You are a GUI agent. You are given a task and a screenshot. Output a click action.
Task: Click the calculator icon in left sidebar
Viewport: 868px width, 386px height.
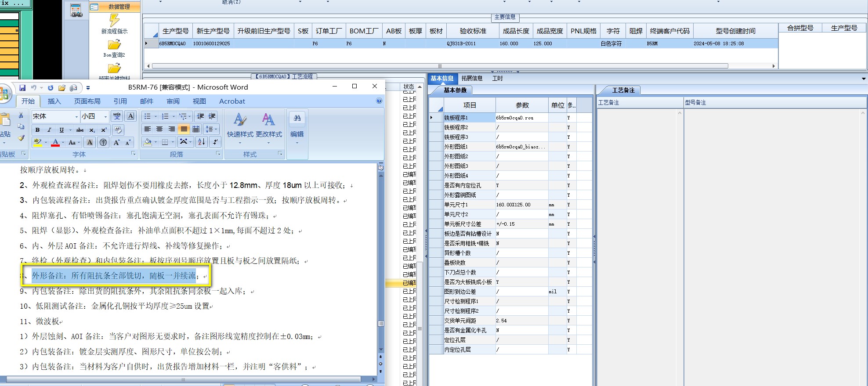pyautogui.click(x=76, y=10)
